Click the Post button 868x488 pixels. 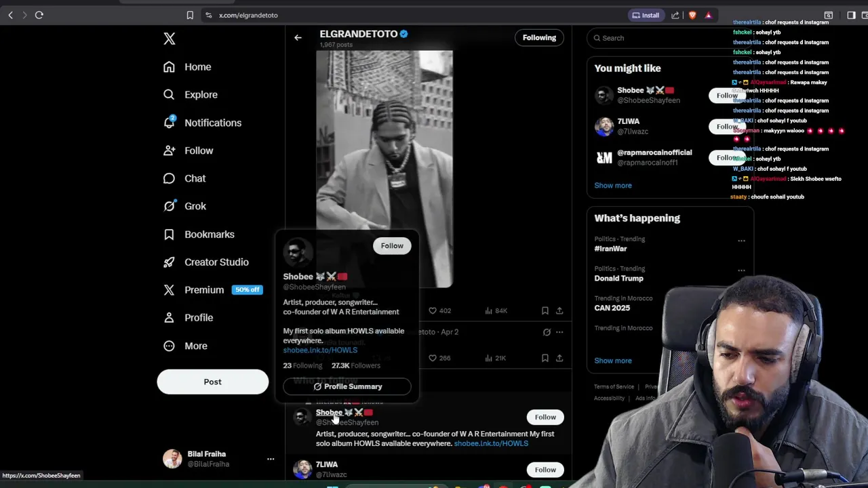click(x=213, y=382)
